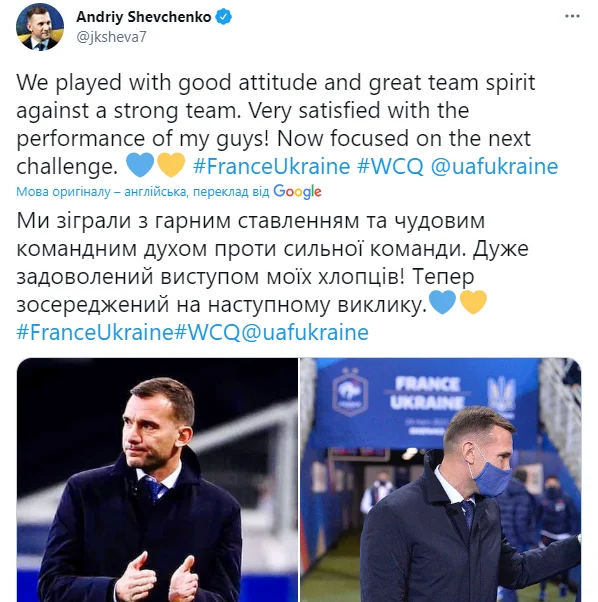This screenshot has width=598, height=602.
Task: Open #WCQ hashtag in translated text
Action: click(207, 332)
